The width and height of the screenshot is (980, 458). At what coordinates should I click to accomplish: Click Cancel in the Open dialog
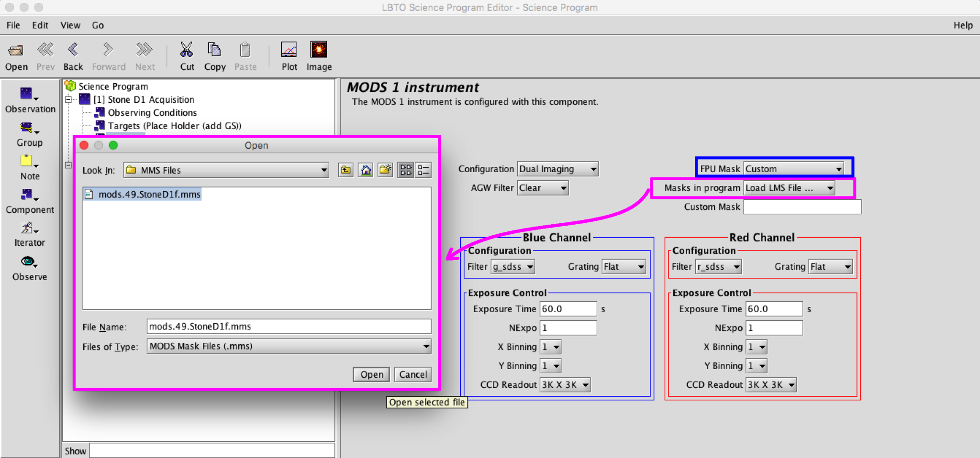413,374
